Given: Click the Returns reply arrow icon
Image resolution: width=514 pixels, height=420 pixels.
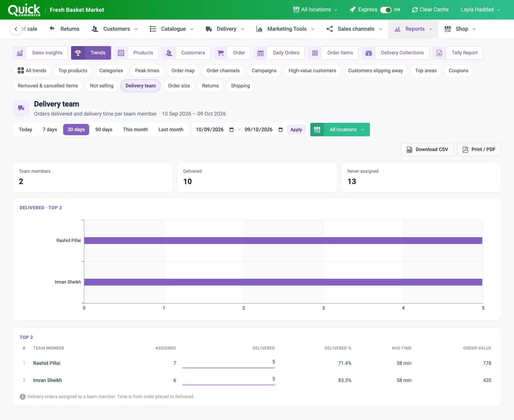Looking at the screenshot, I should (x=52, y=29).
